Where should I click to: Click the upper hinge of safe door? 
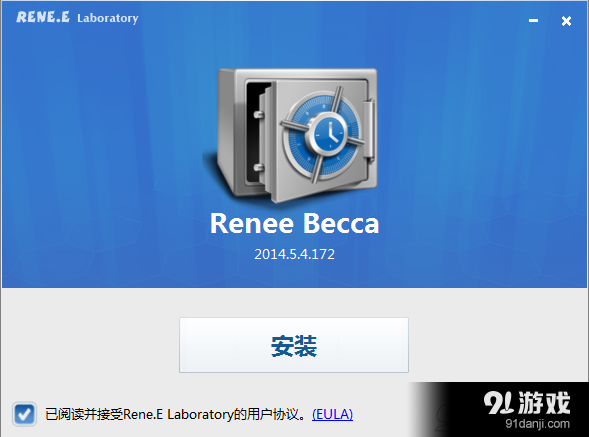click(x=258, y=115)
